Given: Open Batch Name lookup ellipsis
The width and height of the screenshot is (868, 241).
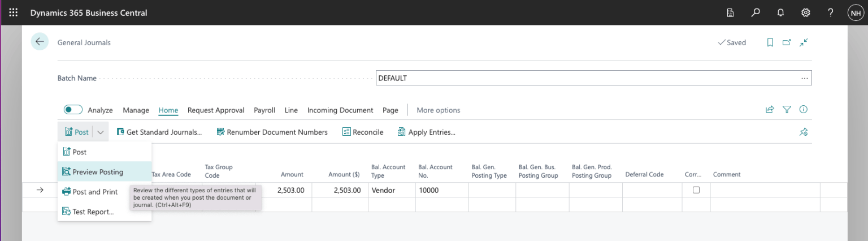Looking at the screenshot, I should pos(804,78).
